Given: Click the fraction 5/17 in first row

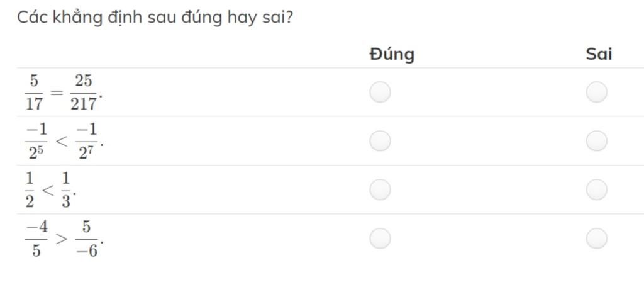Looking at the screenshot, I should (34, 93).
